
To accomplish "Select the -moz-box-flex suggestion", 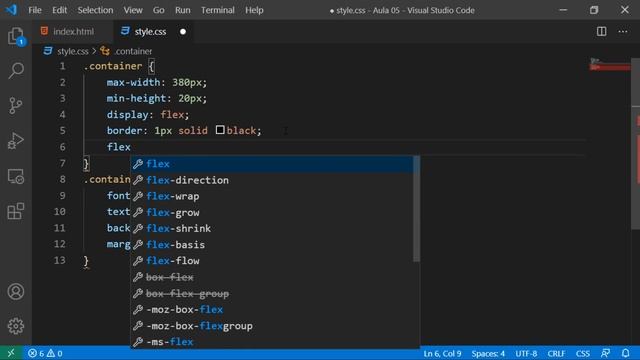I will pos(272,309).
